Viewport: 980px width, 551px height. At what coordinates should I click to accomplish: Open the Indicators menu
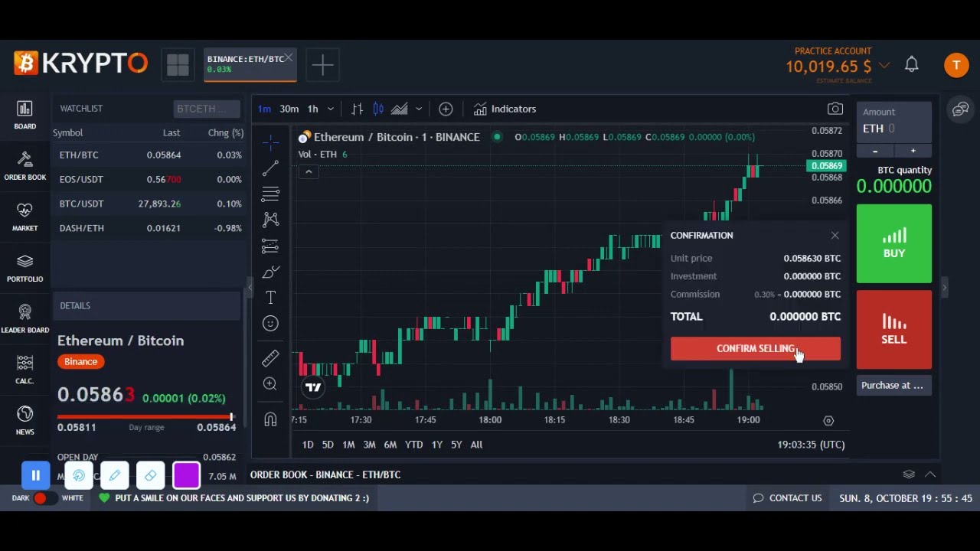click(x=505, y=109)
